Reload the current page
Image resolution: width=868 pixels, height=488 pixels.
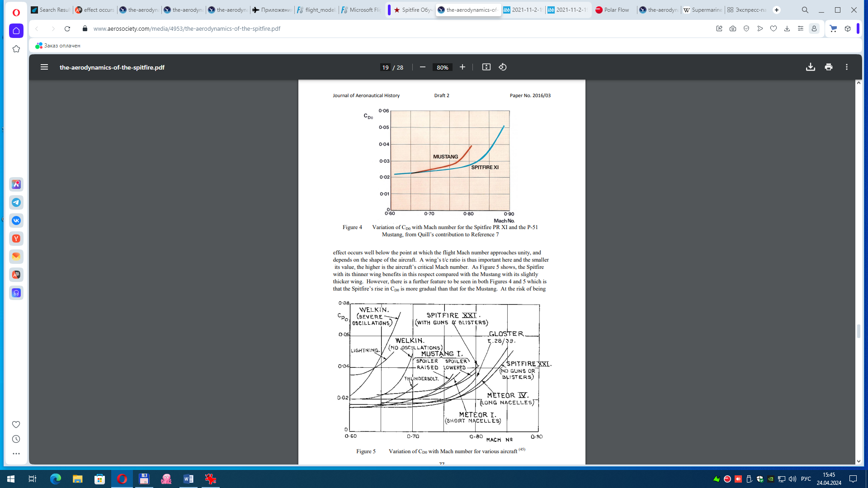pyautogui.click(x=67, y=28)
